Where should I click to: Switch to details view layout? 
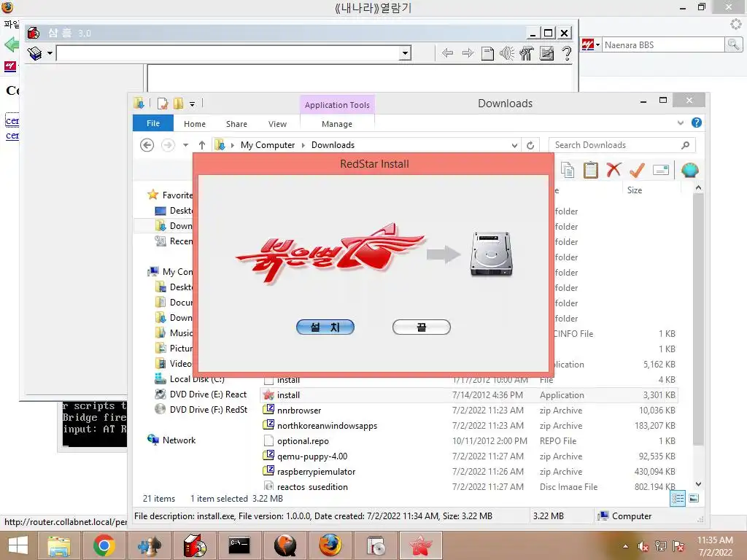tap(678, 499)
